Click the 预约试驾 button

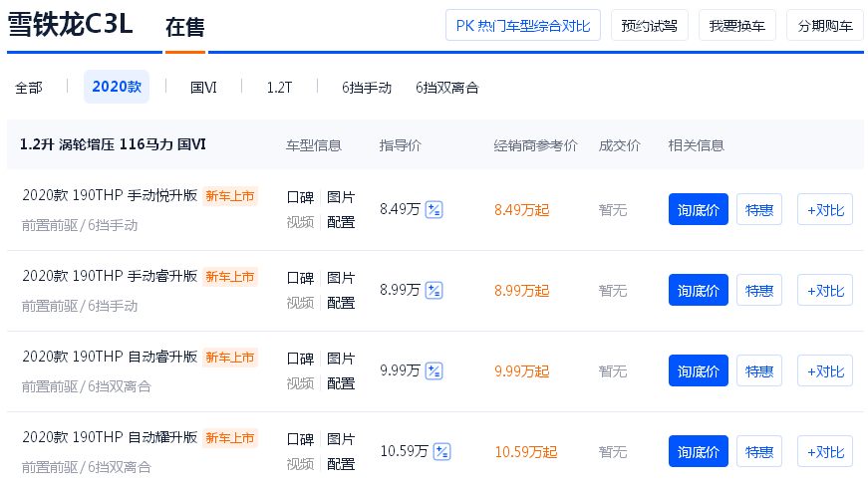pyautogui.click(x=650, y=26)
